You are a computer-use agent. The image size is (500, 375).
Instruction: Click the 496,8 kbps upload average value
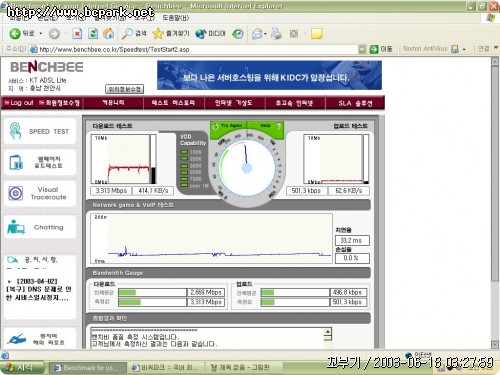tap(348, 292)
